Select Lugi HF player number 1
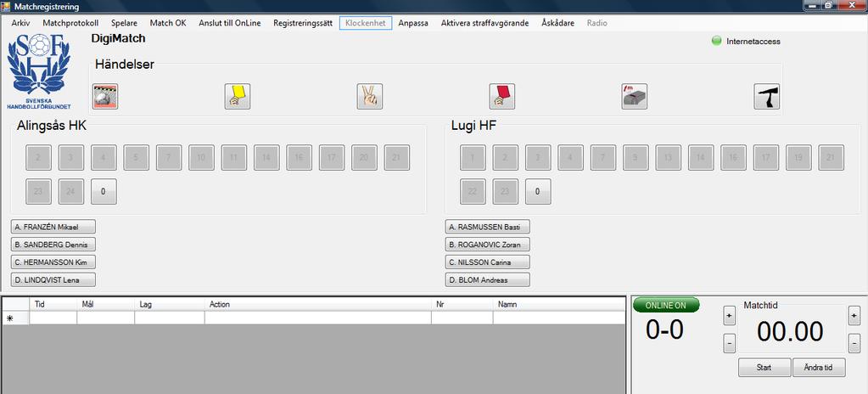868x394 pixels. point(473,157)
